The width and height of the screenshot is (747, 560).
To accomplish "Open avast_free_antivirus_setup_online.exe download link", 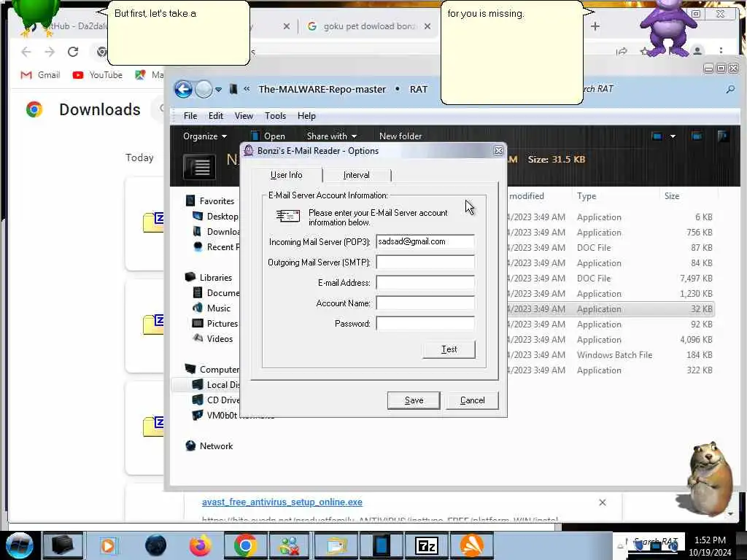I will (x=282, y=502).
